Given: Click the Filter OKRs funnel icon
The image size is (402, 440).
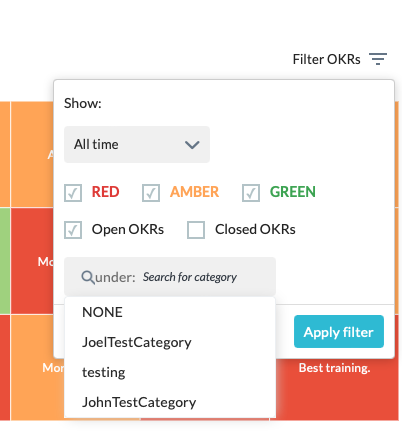Looking at the screenshot, I should pos(378,59).
